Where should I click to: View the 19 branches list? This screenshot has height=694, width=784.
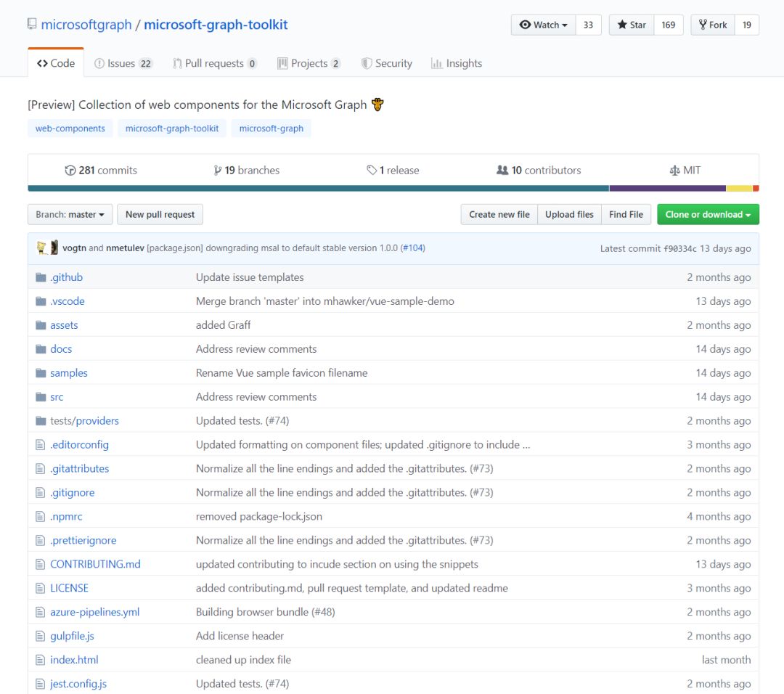(x=247, y=171)
